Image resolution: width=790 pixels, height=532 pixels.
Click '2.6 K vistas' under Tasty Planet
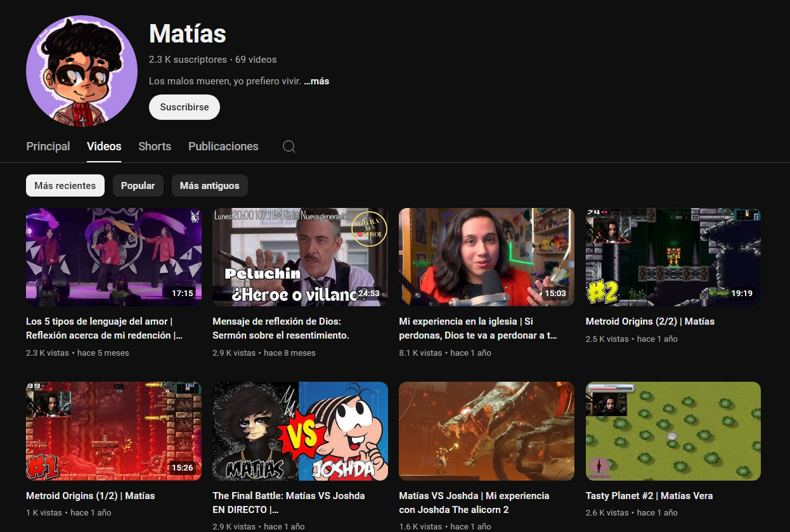point(607,512)
